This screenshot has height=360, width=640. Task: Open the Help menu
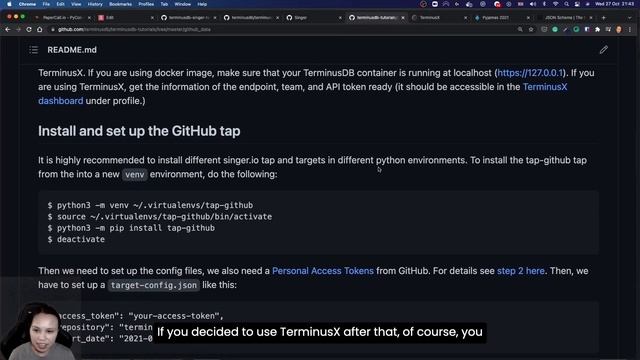point(202,4)
